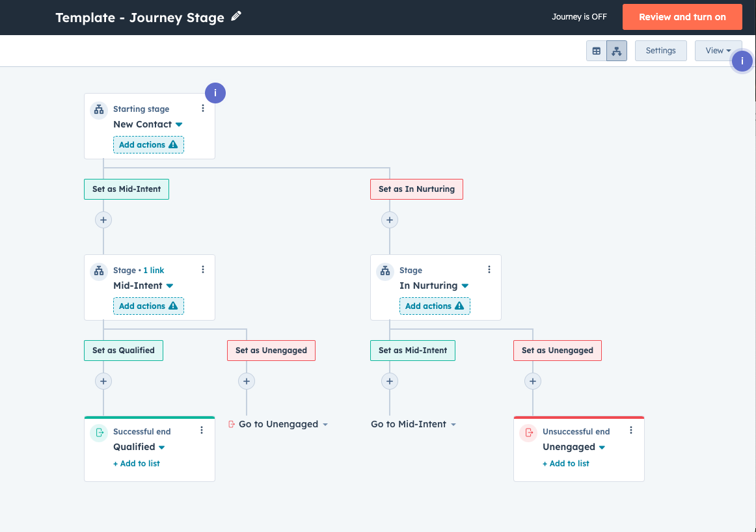Click the info circle near the View button

[x=742, y=60]
